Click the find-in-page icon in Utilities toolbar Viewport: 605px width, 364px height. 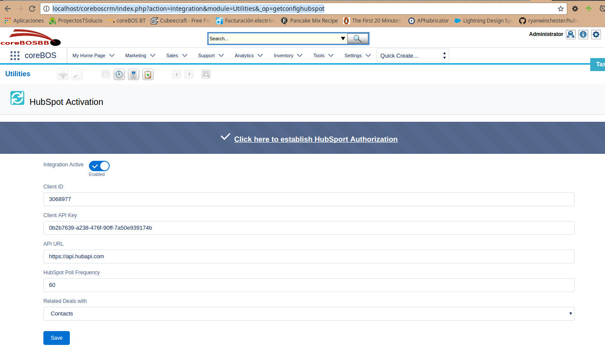(x=206, y=75)
